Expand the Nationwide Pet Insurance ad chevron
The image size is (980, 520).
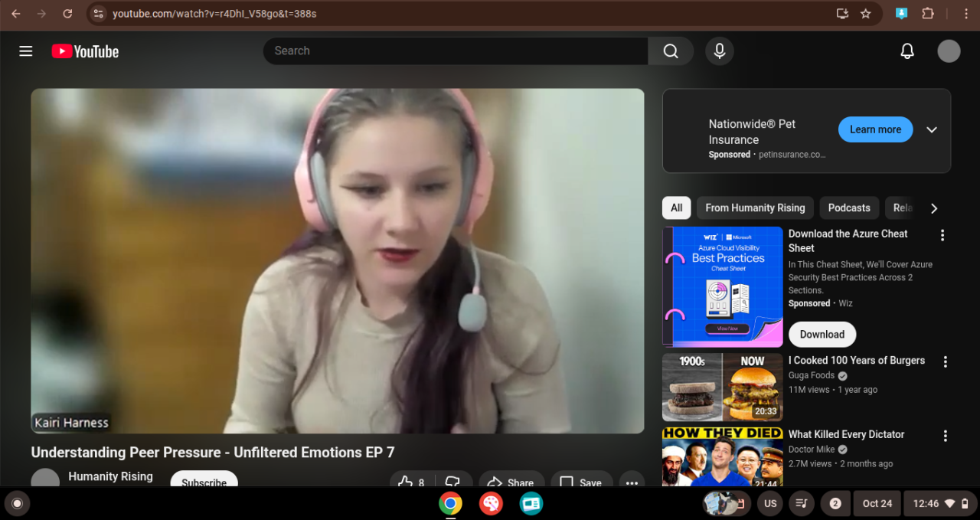click(x=932, y=129)
